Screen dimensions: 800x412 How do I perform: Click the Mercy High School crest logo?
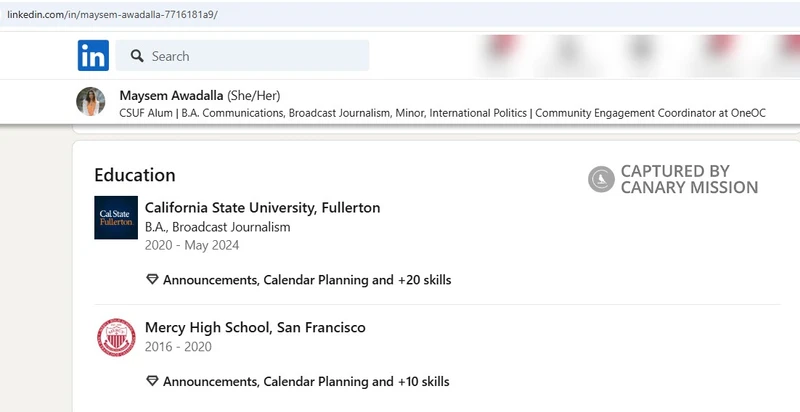click(x=116, y=337)
